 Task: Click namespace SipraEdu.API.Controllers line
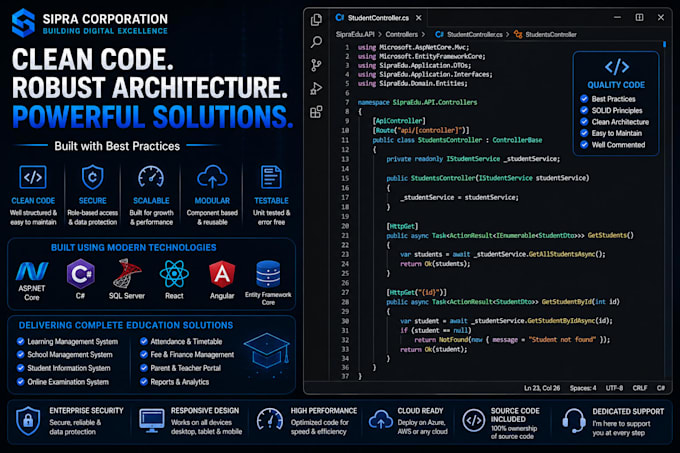point(417,102)
